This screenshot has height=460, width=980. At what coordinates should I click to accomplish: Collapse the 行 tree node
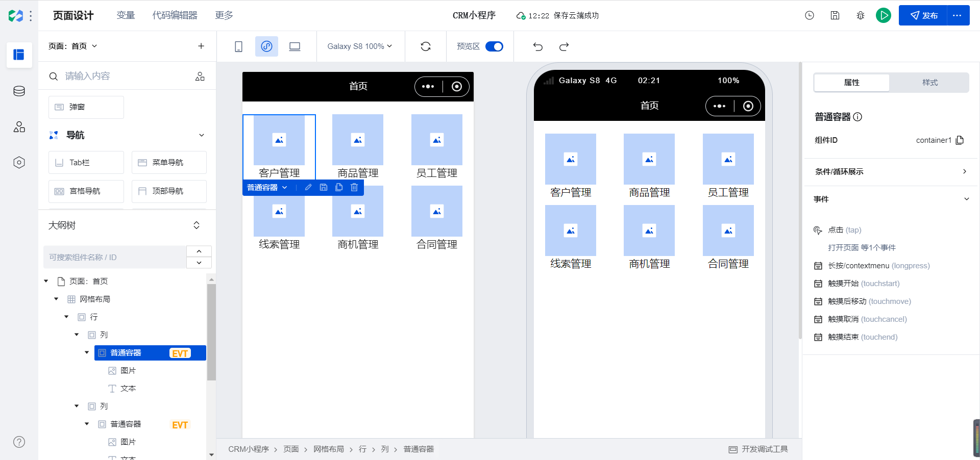(x=66, y=317)
